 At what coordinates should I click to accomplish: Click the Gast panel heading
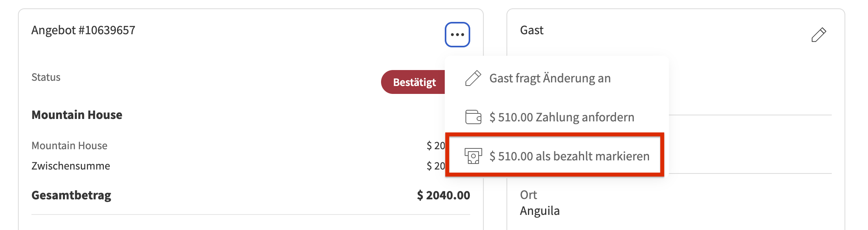(532, 30)
